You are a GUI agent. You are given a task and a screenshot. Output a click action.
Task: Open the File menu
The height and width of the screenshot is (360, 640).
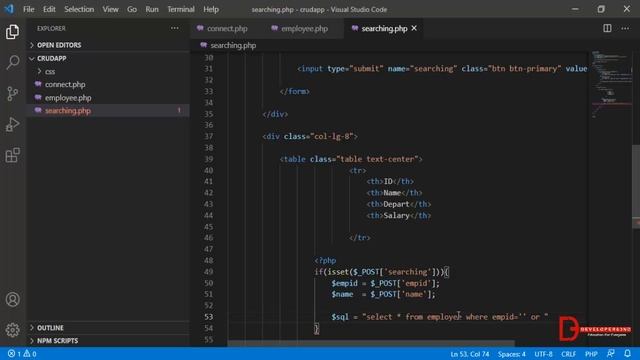point(29,9)
